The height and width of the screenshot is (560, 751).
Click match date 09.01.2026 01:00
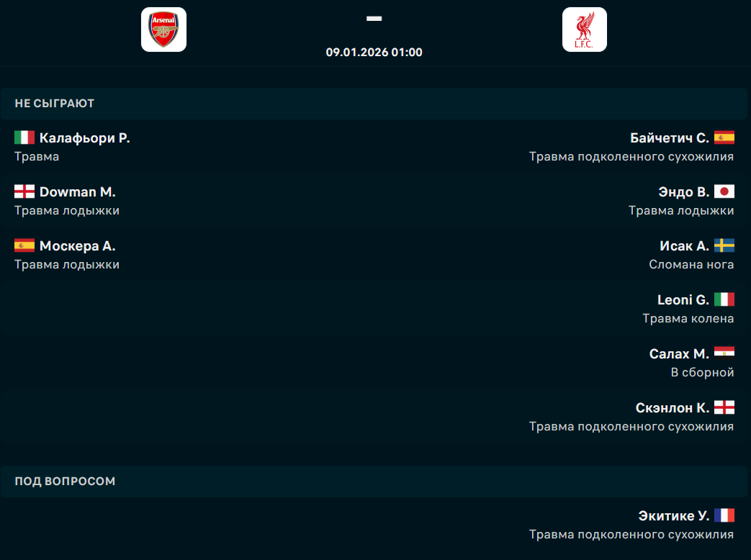coord(374,52)
